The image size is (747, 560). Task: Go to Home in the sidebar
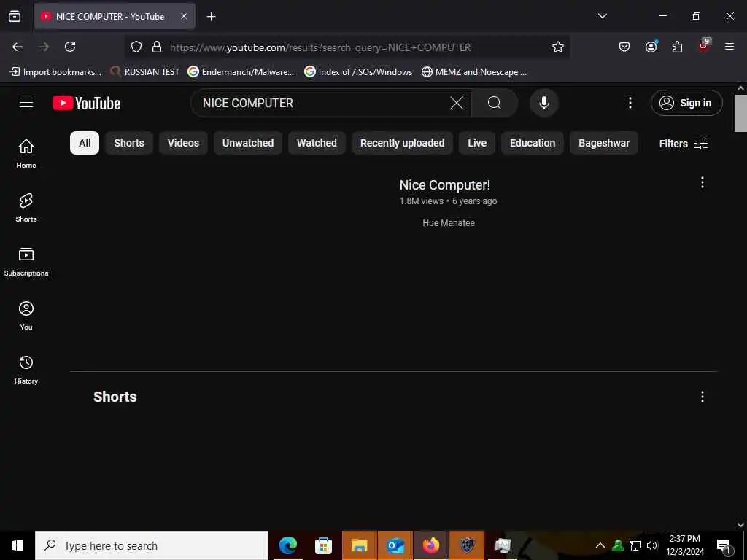(x=26, y=153)
